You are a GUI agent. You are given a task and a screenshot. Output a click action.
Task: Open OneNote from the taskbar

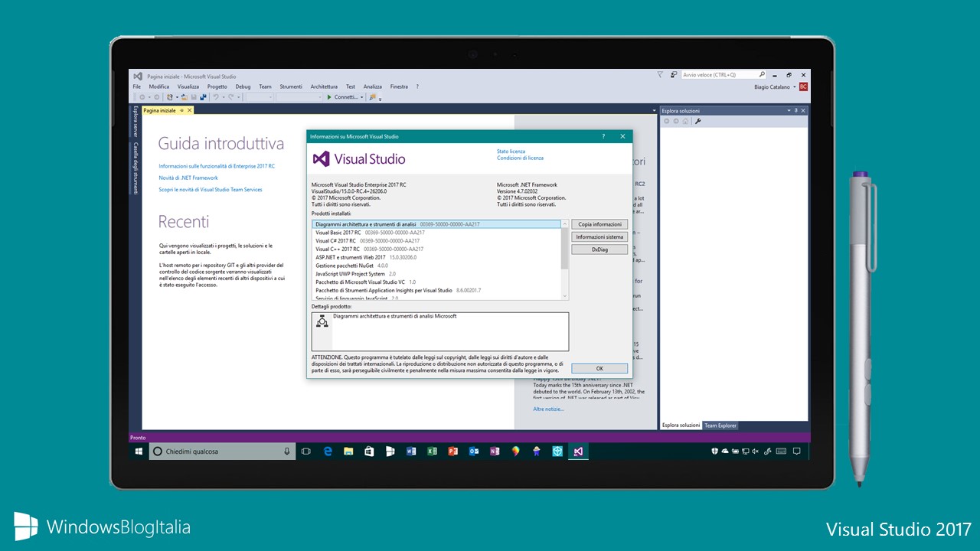click(x=495, y=452)
